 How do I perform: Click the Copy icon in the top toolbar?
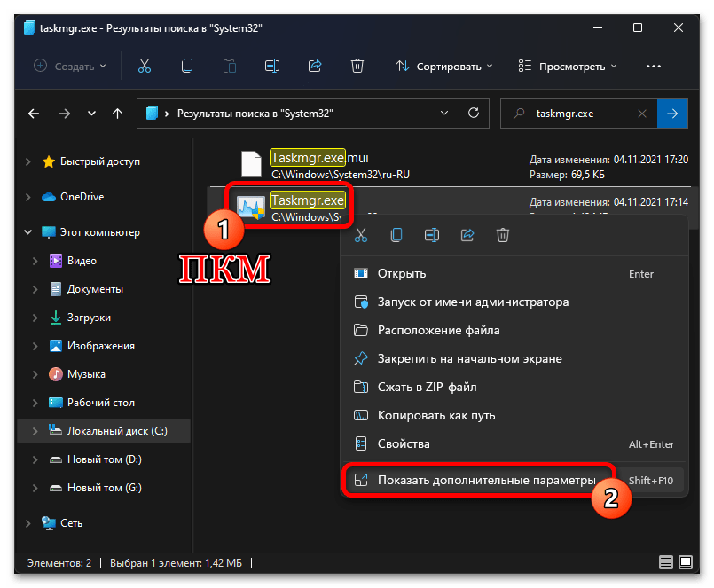(x=187, y=66)
